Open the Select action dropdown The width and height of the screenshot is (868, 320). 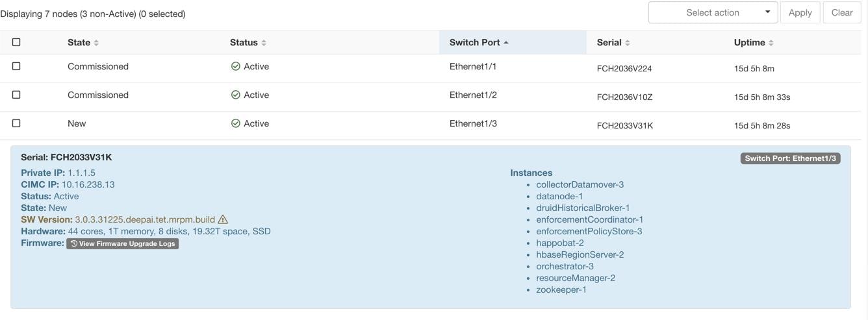point(713,12)
